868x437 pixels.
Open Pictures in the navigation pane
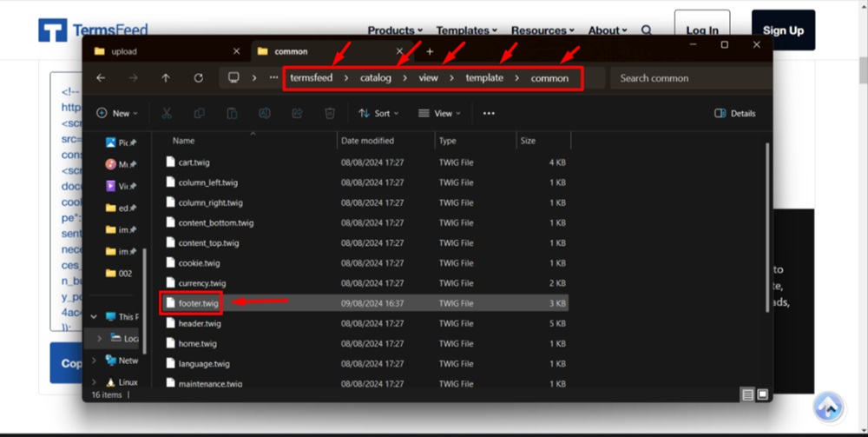point(121,142)
